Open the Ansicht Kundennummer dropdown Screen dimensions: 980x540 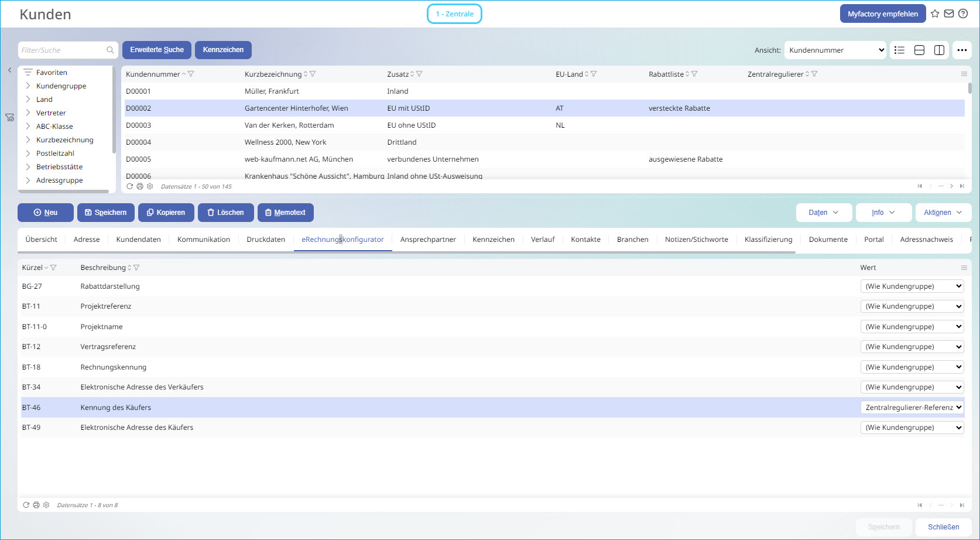pyautogui.click(x=835, y=50)
